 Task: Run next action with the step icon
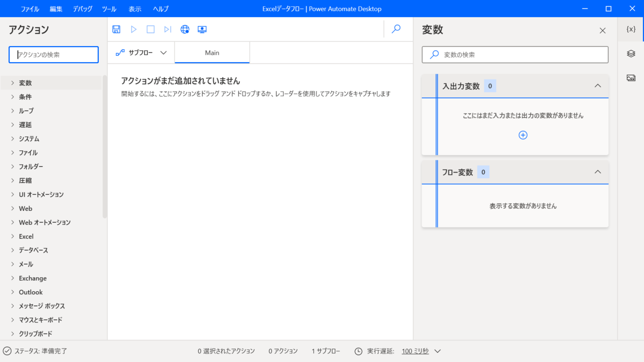168,29
